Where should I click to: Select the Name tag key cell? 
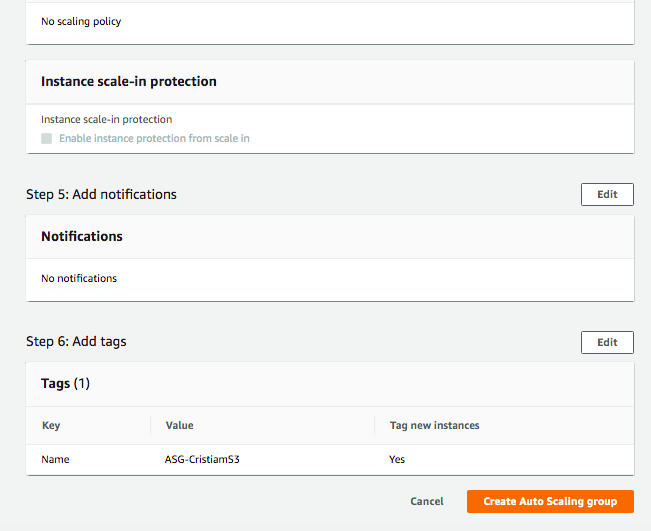tap(55, 459)
